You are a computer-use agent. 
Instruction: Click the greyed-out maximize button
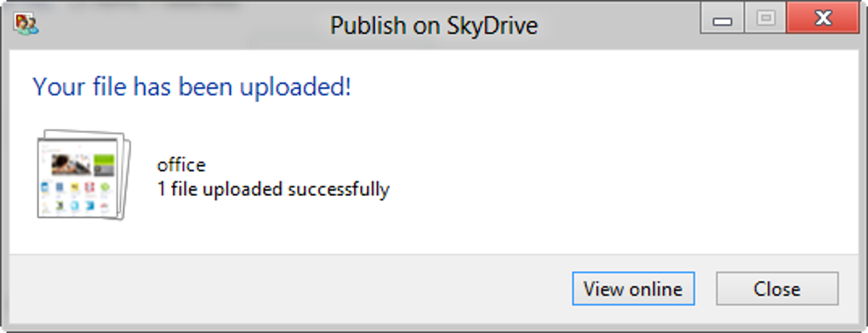pos(766,20)
